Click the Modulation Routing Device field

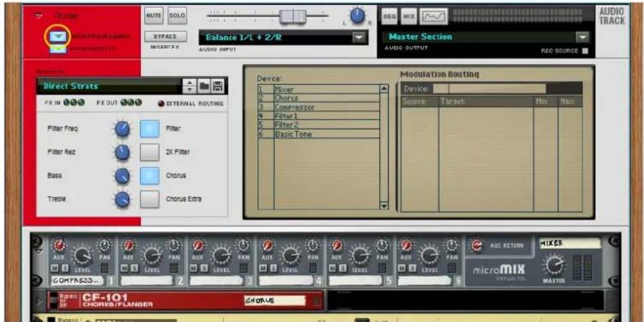coord(490,89)
